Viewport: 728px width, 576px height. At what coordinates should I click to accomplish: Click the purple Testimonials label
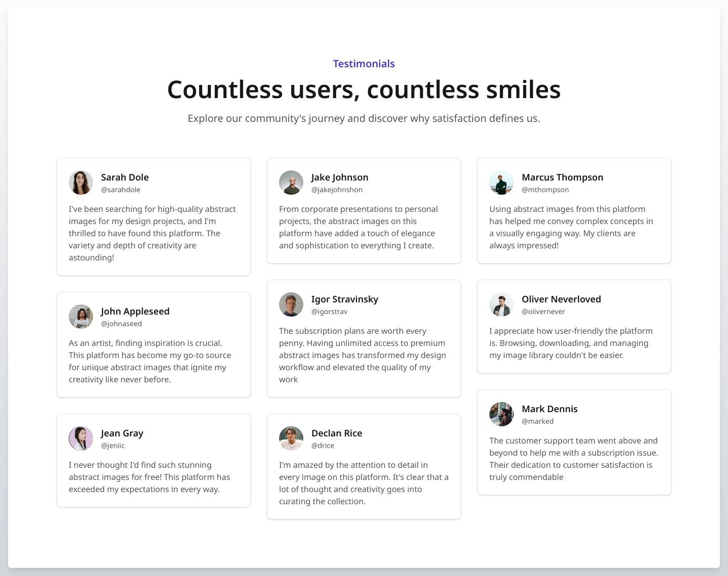(364, 64)
